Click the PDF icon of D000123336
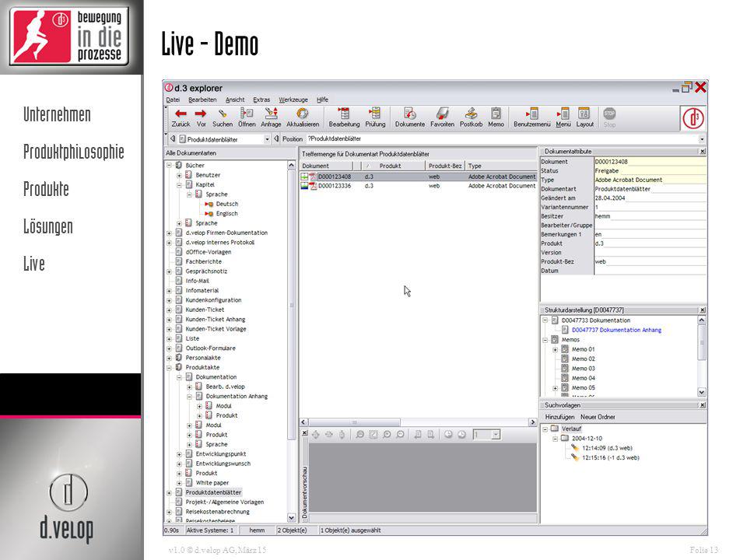747x560 pixels. (x=313, y=186)
